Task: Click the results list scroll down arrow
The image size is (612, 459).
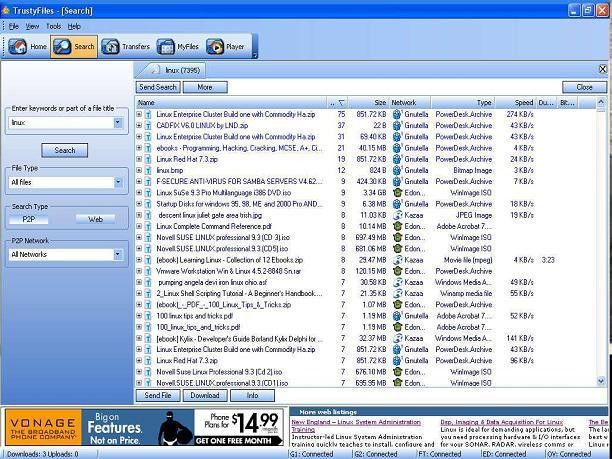Action: pos(601,381)
